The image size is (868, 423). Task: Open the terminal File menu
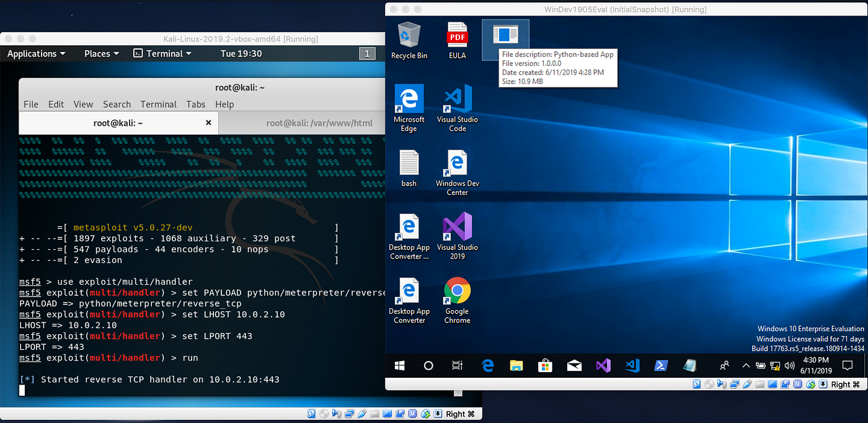point(31,104)
